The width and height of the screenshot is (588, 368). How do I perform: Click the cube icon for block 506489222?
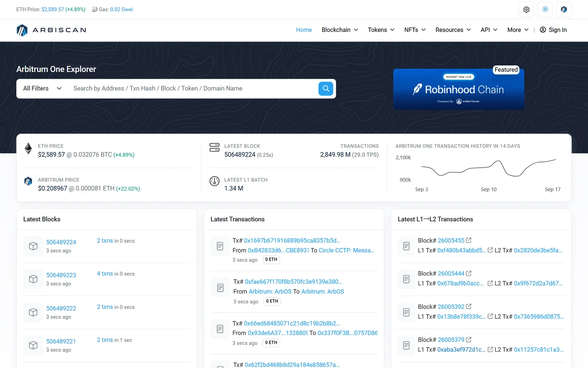pyautogui.click(x=33, y=312)
